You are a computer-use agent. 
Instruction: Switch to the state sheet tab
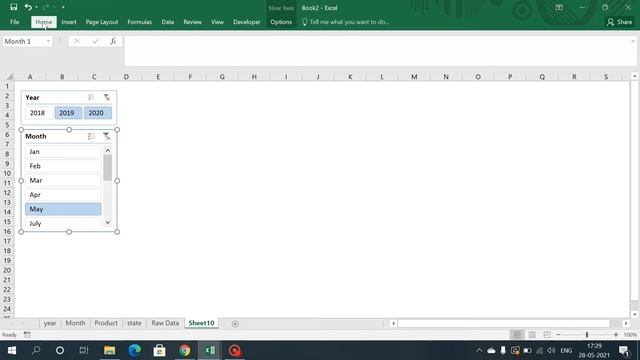(134, 323)
